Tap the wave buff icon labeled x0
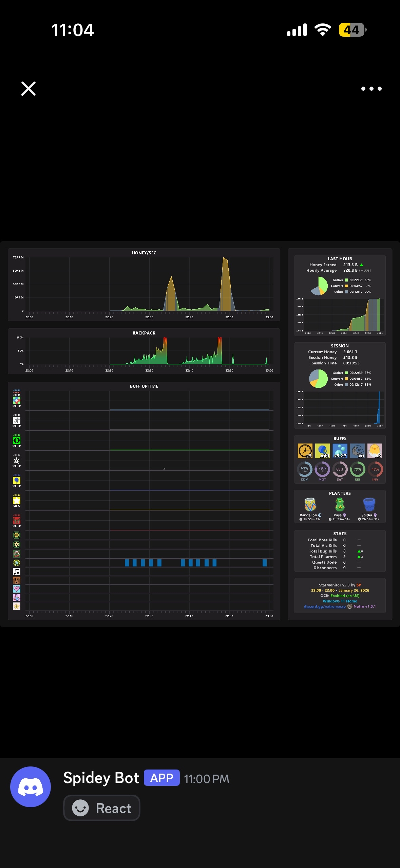The width and height of the screenshot is (400, 868). pos(357,451)
